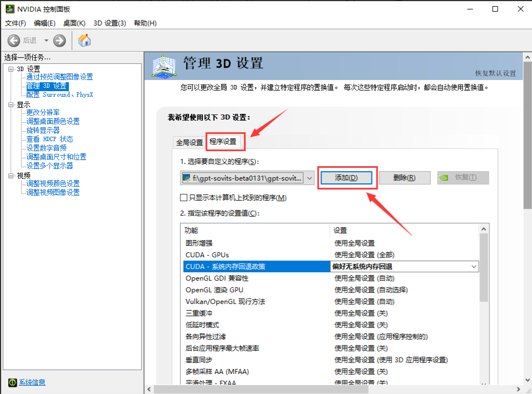Collapse the 3D 设置 tree node
The image size is (532, 394).
coord(11,69)
